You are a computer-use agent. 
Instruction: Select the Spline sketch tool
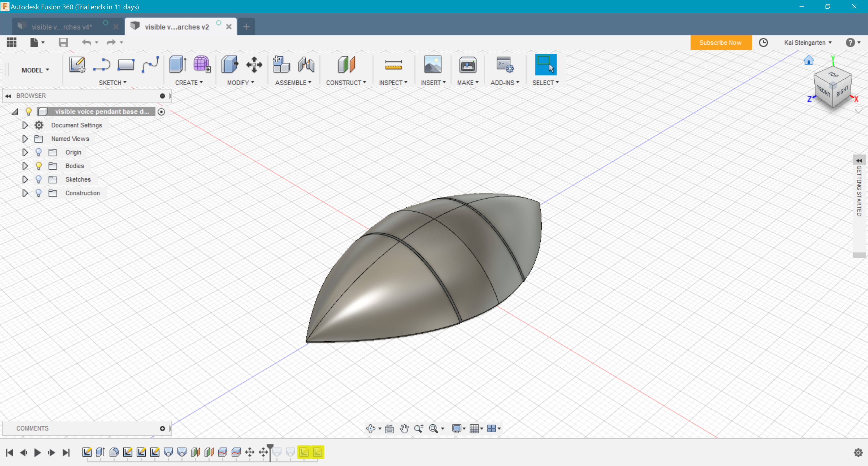[x=150, y=64]
